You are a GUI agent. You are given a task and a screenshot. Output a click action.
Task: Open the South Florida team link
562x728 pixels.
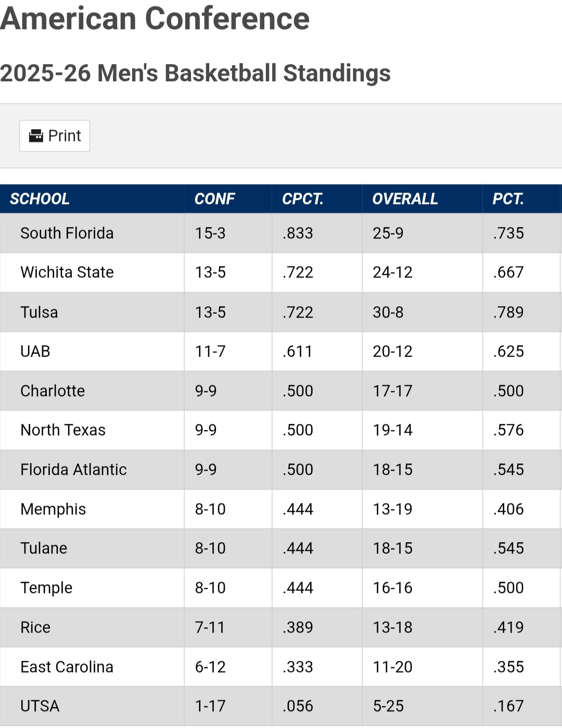coord(67,233)
